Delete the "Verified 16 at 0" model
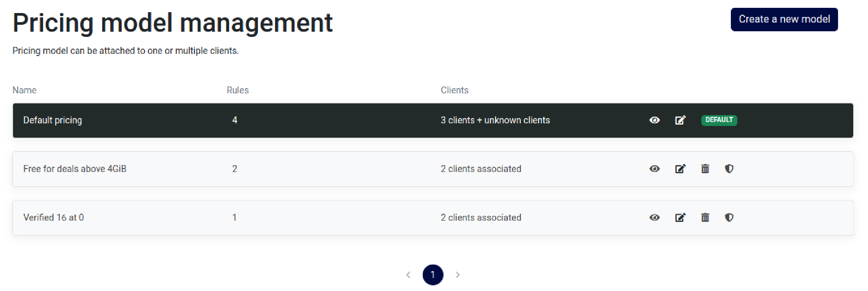Viewport: 868px width, 291px height. pos(705,218)
